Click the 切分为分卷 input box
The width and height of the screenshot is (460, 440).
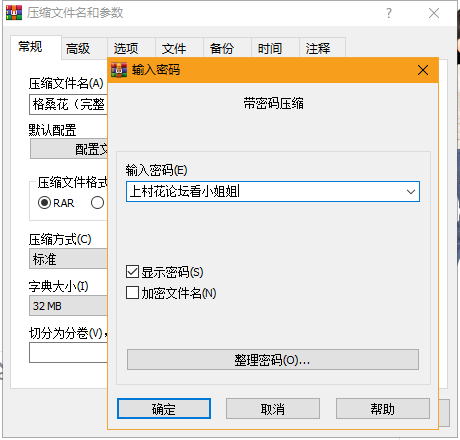pos(68,353)
